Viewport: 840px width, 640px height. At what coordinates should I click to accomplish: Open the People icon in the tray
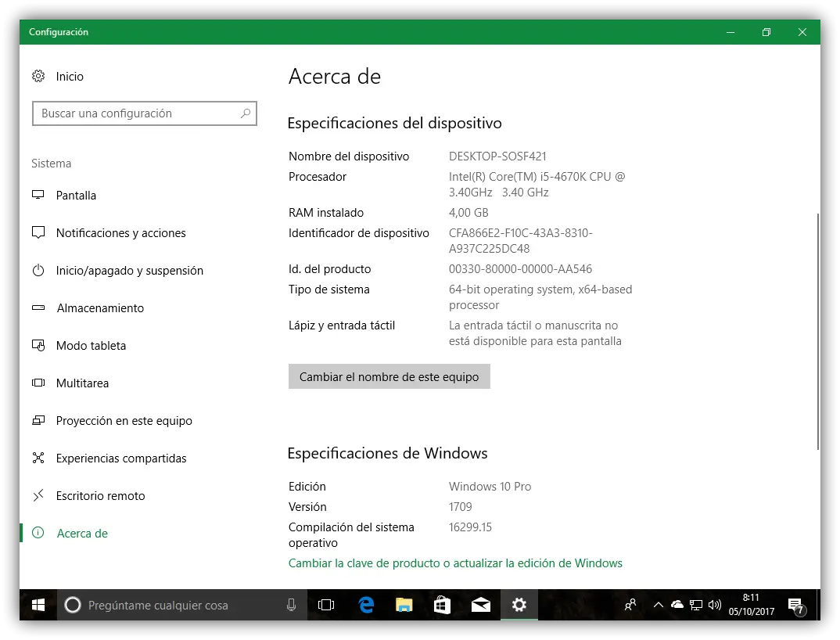(630, 605)
